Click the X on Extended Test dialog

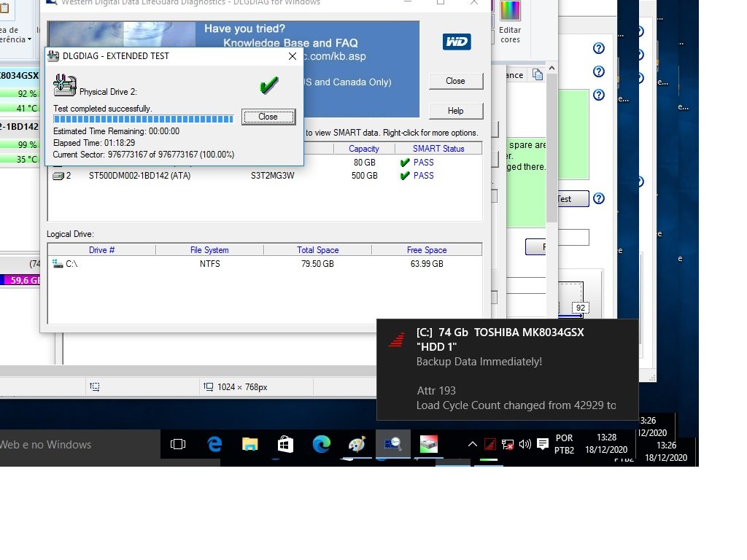click(x=293, y=56)
